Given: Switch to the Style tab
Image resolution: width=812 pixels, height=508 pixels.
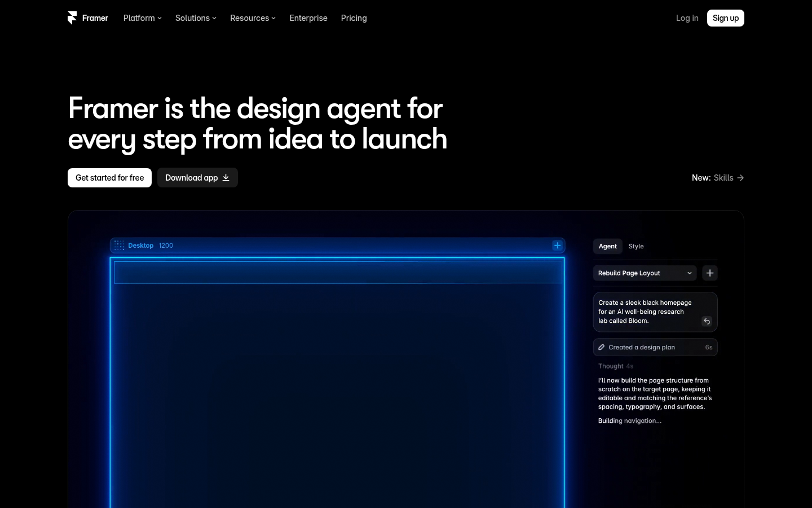Looking at the screenshot, I should [636, 246].
